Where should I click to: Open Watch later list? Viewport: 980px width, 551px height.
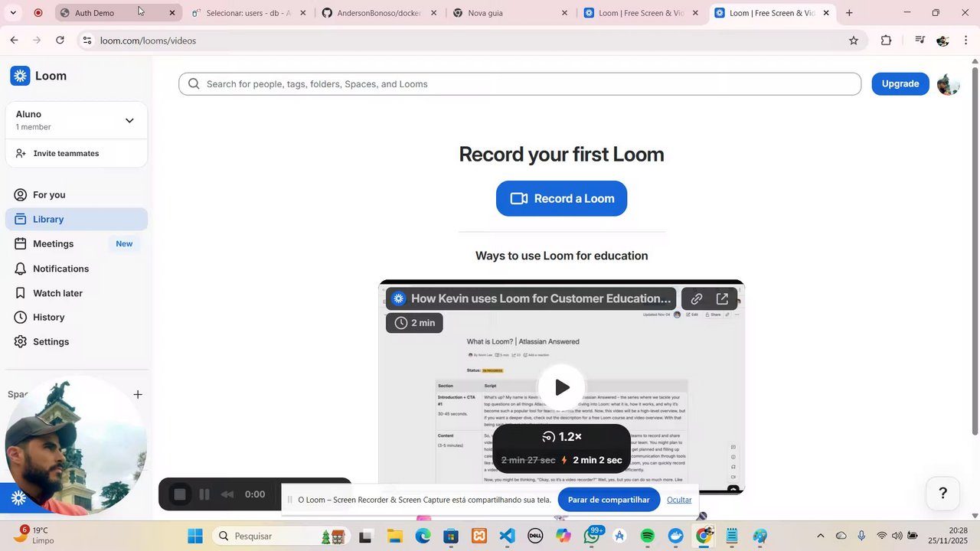(77, 293)
